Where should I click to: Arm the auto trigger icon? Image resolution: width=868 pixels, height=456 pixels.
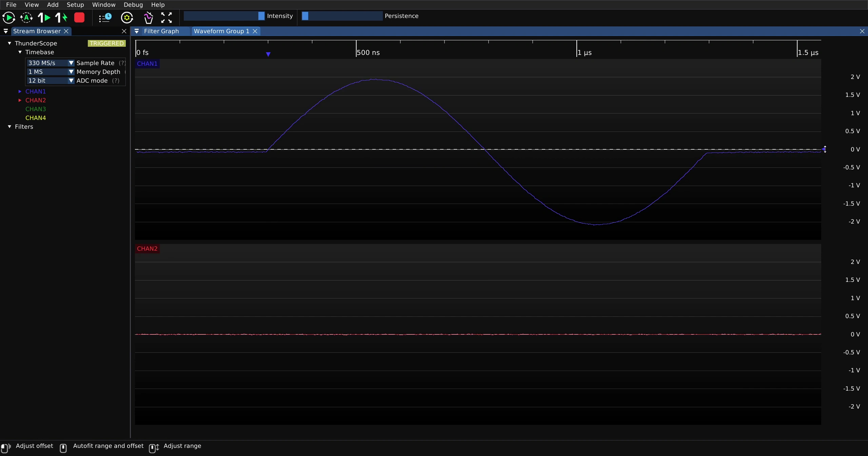[26, 18]
